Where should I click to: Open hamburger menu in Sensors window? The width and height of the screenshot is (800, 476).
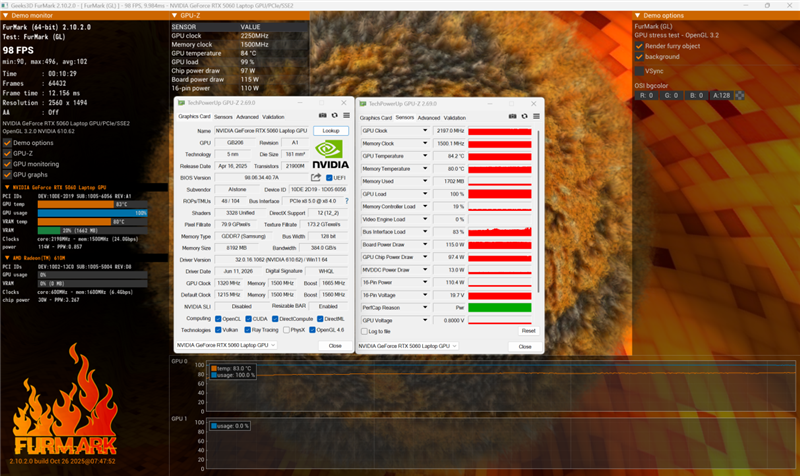pyautogui.click(x=536, y=116)
